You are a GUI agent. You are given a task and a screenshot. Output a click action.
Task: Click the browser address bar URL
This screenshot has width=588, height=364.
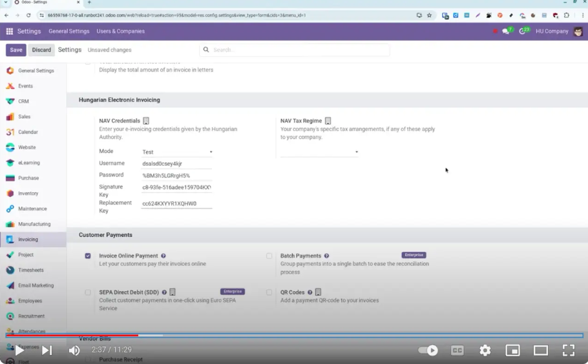[x=176, y=15]
